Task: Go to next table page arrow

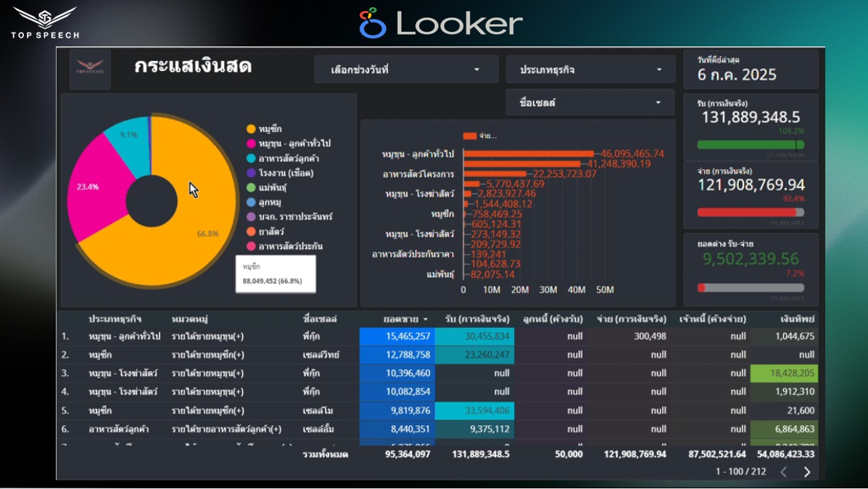Action: tap(807, 472)
